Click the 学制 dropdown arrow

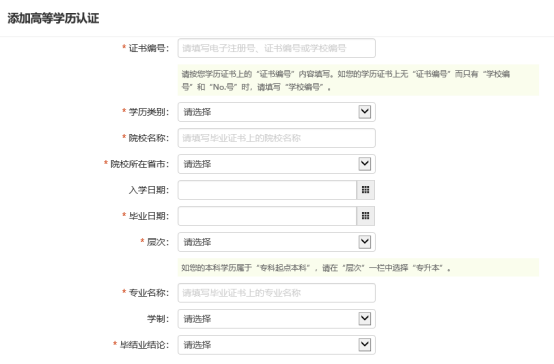pyautogui.click(x=365, y=319)
